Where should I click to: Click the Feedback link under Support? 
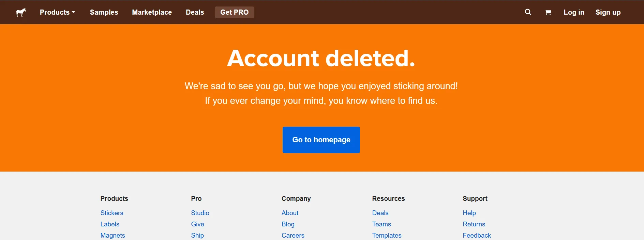pyautogui.click(x=477, y=235)
